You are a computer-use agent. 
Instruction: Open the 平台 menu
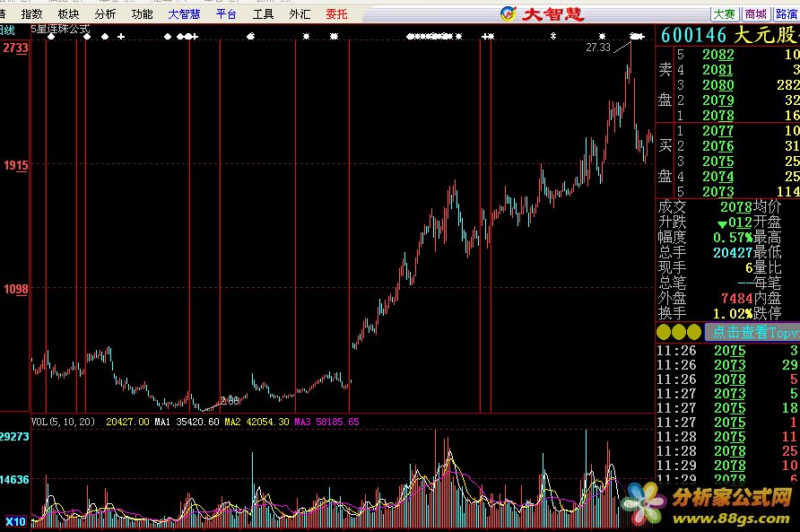[226, 13]
